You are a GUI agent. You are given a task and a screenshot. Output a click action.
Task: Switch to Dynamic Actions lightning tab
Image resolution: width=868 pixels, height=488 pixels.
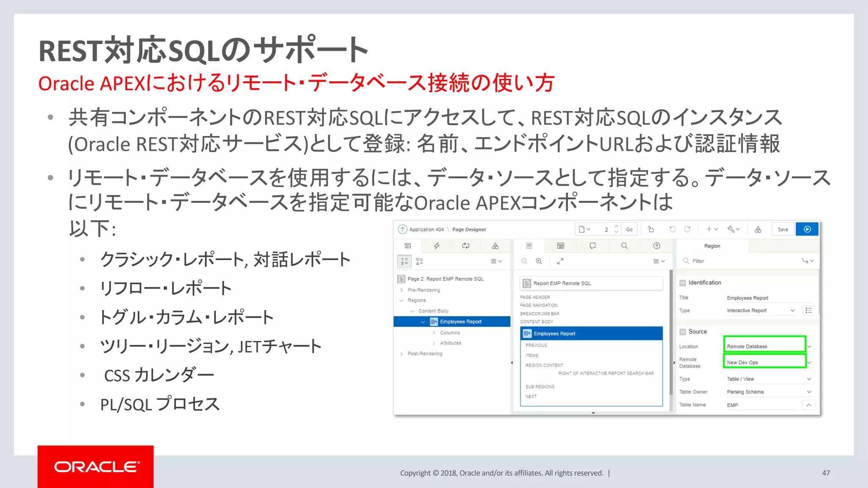(x=437, y=246)
